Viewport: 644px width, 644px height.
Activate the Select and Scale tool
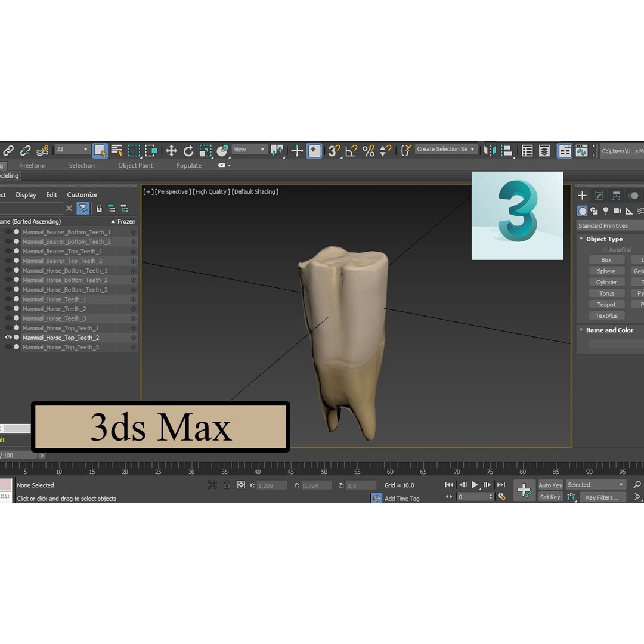[x=205, y=151]
